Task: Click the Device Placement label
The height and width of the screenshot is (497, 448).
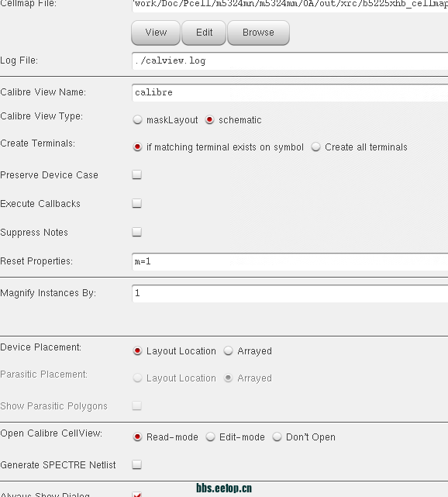Action: point(40,347)
